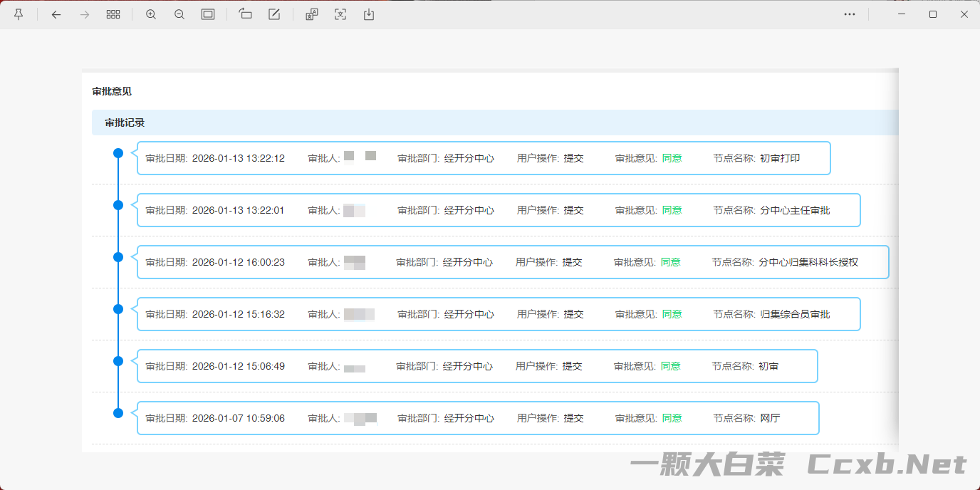
Task: Fit the image to the window
Action: click(207, 14)
